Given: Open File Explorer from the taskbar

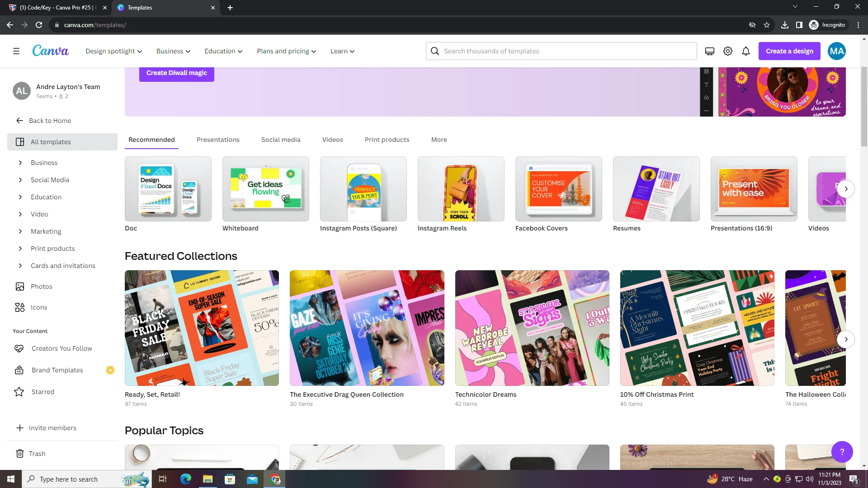Looking at the screenshot, I should point(208,479).
